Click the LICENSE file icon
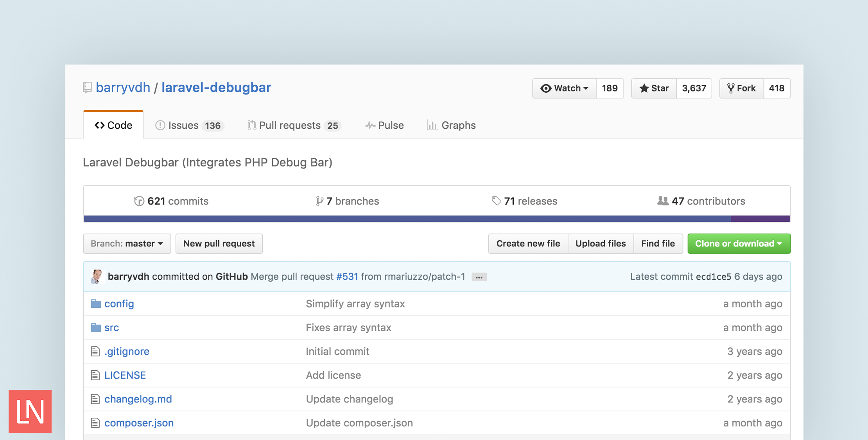The width and height of the screenshot is (868, 440). coord(95,375)
